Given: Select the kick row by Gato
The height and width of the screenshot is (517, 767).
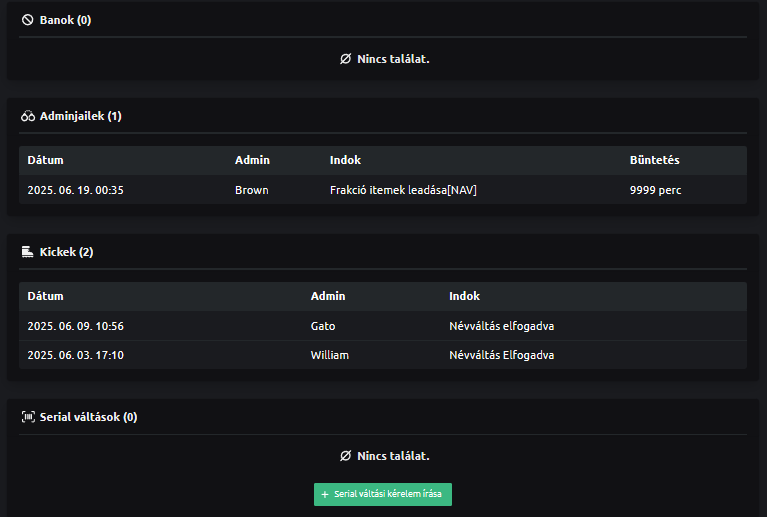Looking at the screenshot, I should [x=382, y=326].
